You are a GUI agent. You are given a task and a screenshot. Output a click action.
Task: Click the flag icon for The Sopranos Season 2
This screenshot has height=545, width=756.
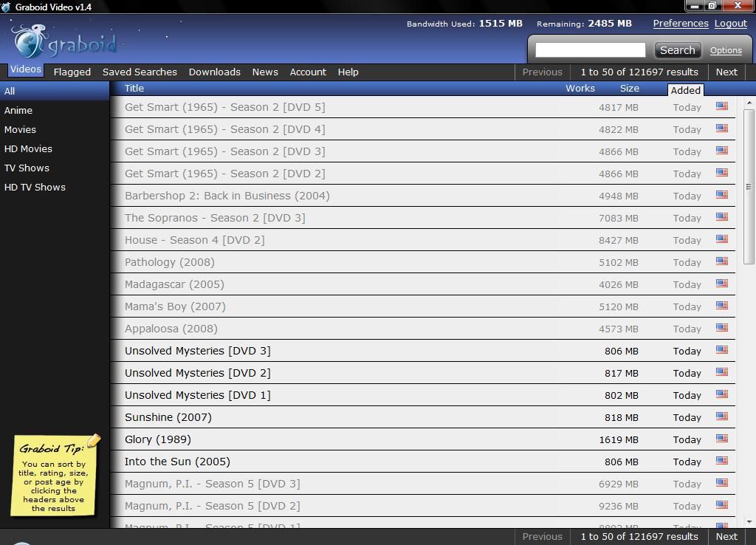click(722, 217)
